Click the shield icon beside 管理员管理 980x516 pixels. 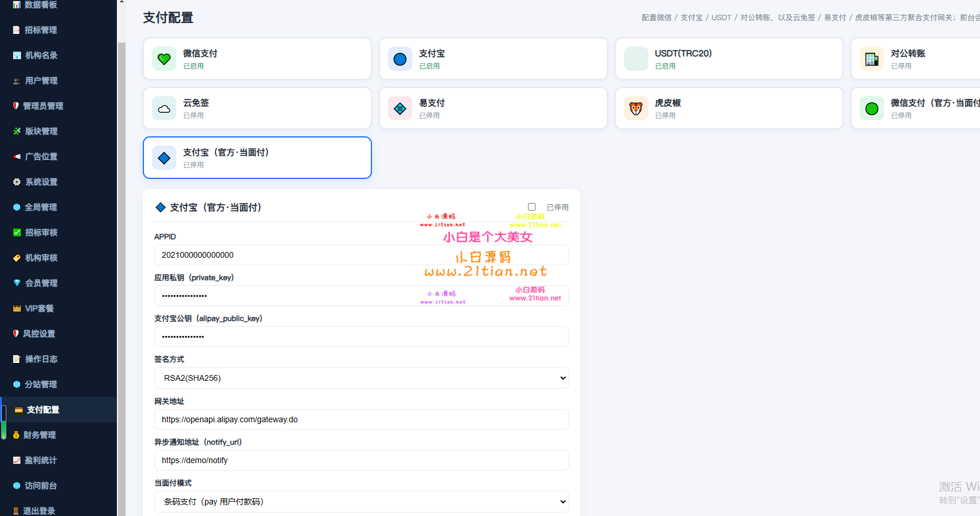(x=16, y=106)
